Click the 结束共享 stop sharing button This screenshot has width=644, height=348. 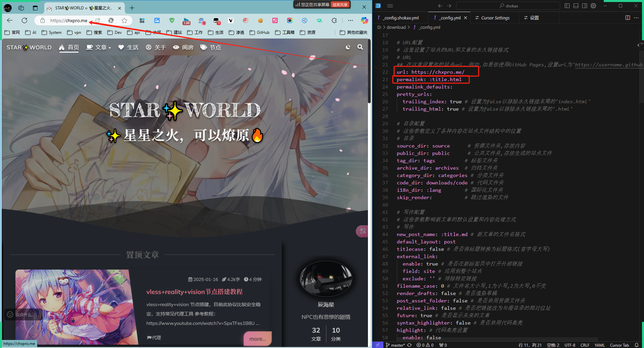pos(340,5)
